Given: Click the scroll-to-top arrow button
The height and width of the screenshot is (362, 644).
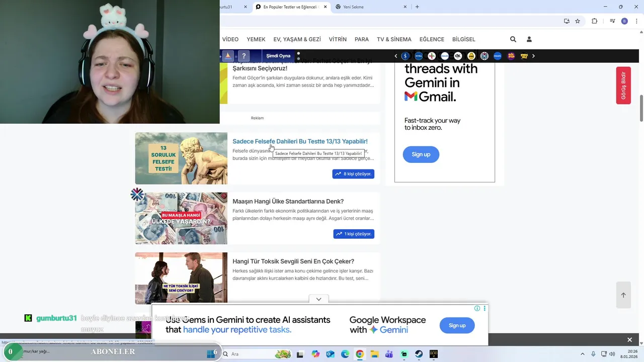Looking at the screenshot, I should pyautogui.click(x=623, y=295).
